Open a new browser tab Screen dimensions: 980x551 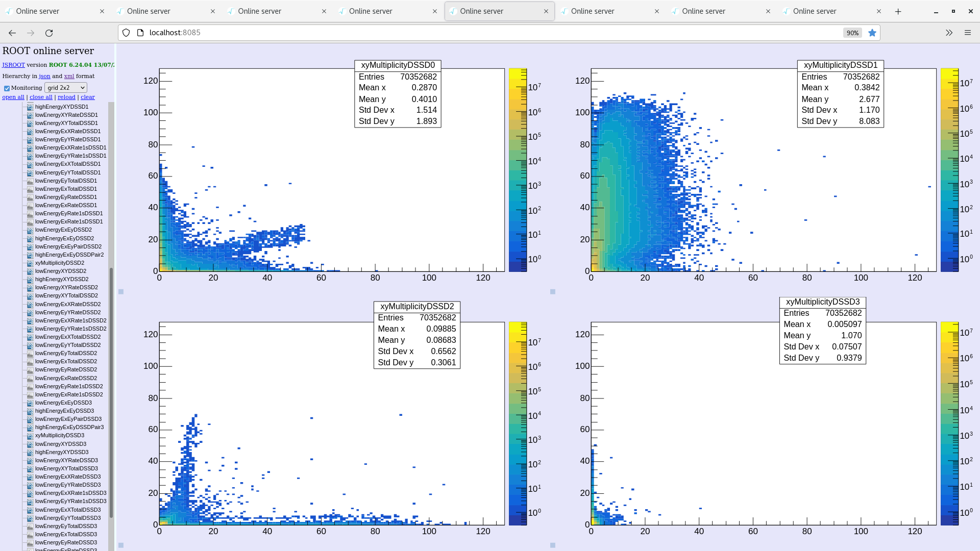[898, 11]
